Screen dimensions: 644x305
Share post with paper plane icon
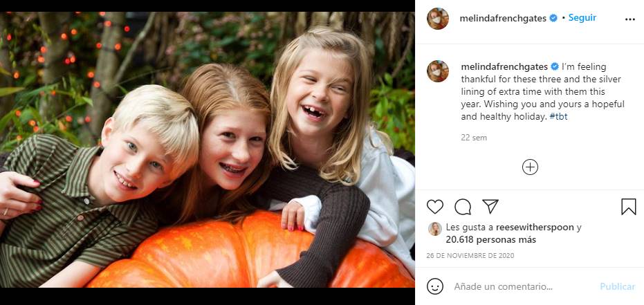point(490,207)
